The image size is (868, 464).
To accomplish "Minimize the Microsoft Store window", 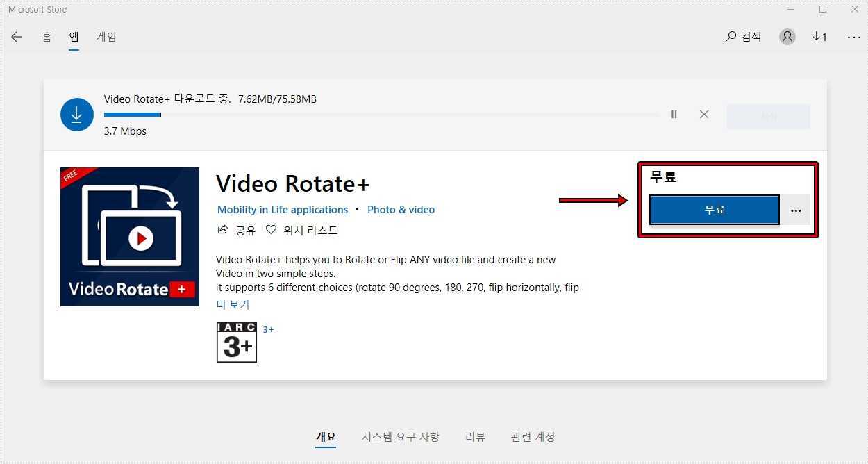I will [791, 10].
